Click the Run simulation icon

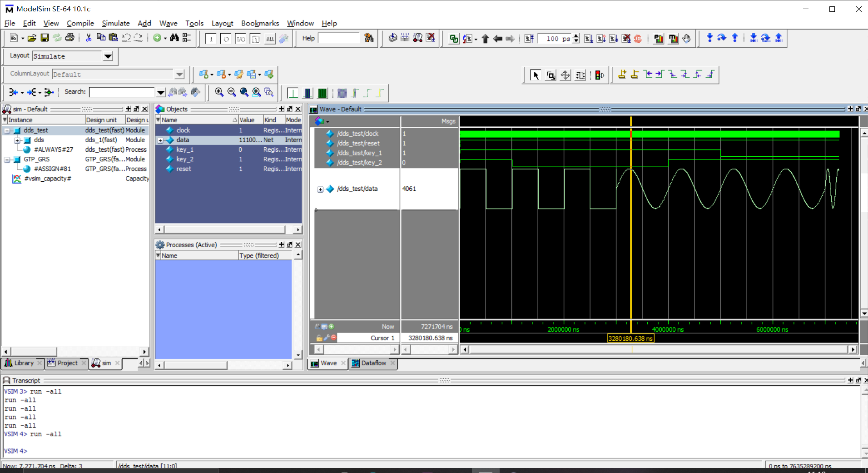click(589, 38)
